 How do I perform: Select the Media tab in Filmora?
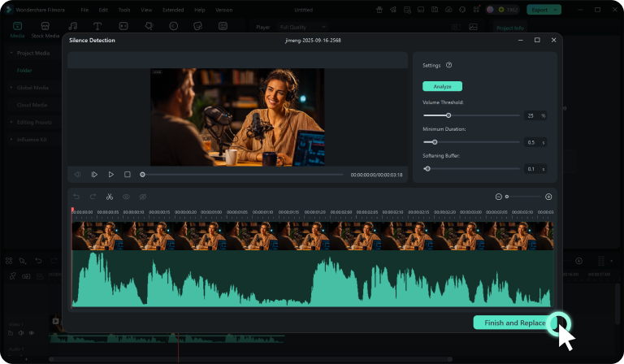[x=17, y=30]
